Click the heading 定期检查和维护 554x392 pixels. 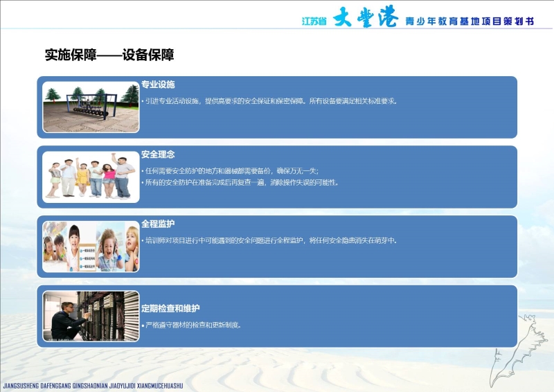[170, 308]
